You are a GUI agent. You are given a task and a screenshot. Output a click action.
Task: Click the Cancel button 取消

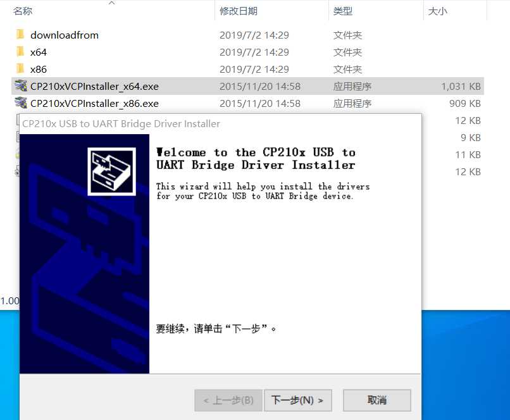pos(377,400)
